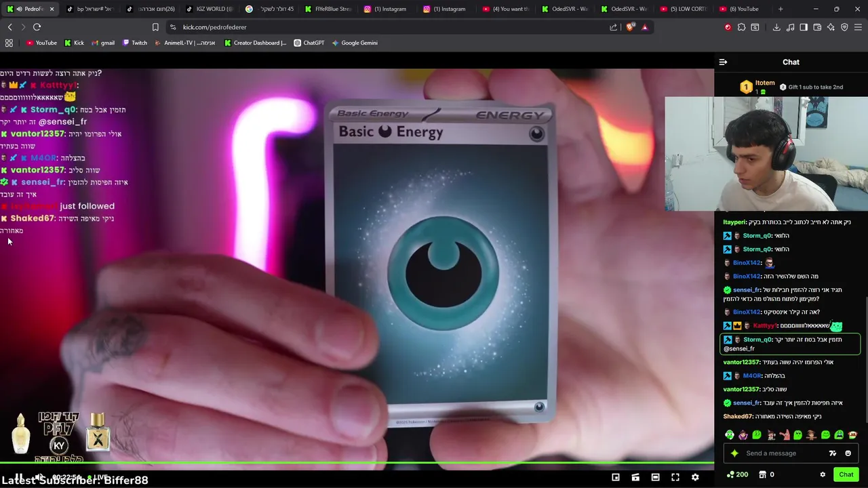Open browser extensions puzzle icon
The height and width of the screenshot is (488, 868).
click(741, 27)
